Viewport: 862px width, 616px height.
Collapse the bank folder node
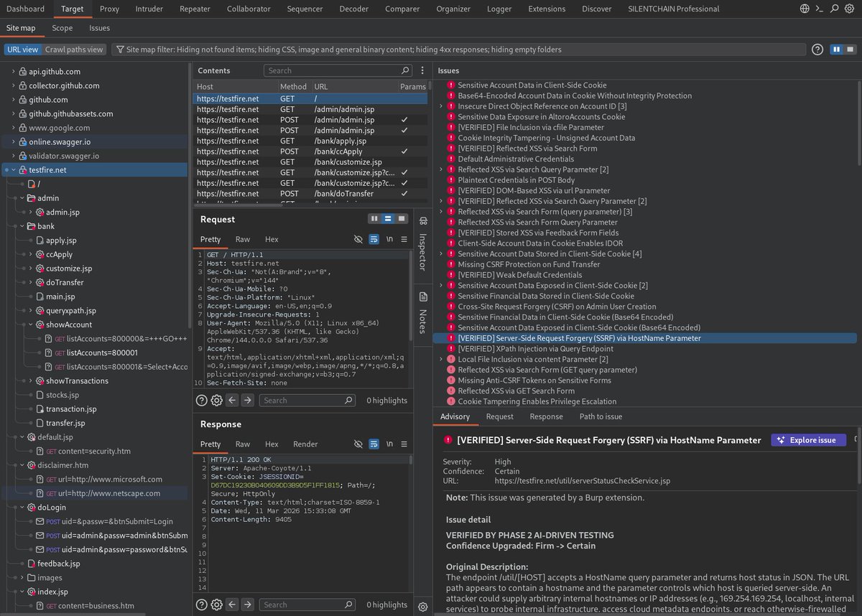point(22,226)
